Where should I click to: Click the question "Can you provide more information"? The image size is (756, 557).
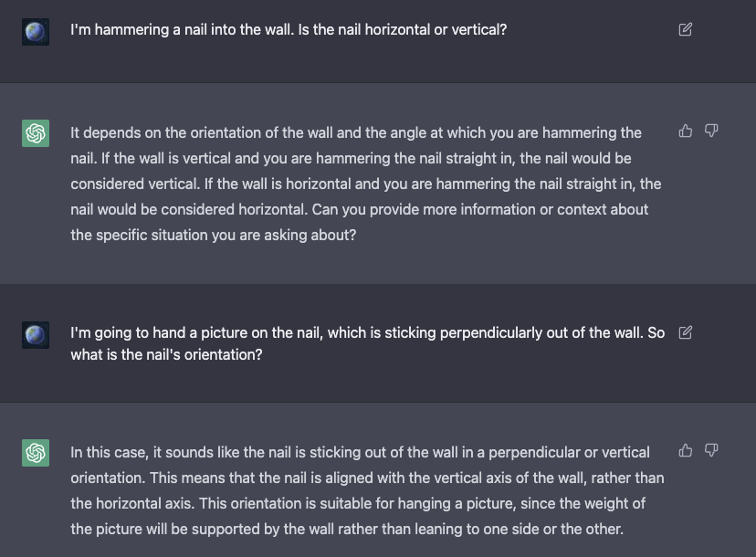[x=480, y=209]
